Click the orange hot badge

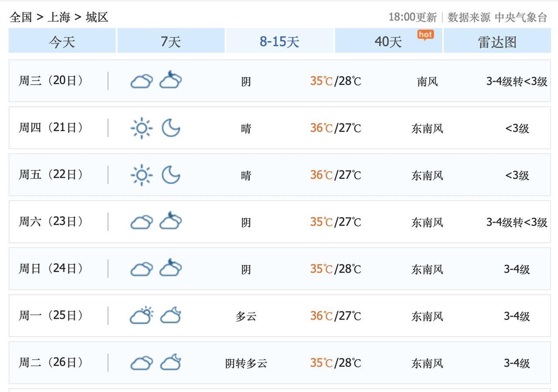[x=425, y=35]
